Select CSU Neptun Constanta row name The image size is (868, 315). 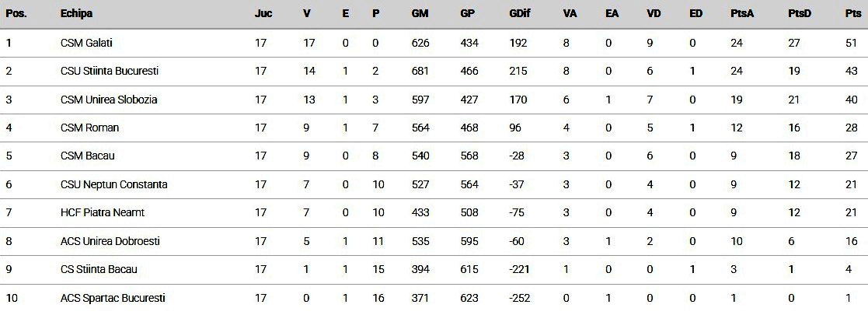tap(113, 184)
